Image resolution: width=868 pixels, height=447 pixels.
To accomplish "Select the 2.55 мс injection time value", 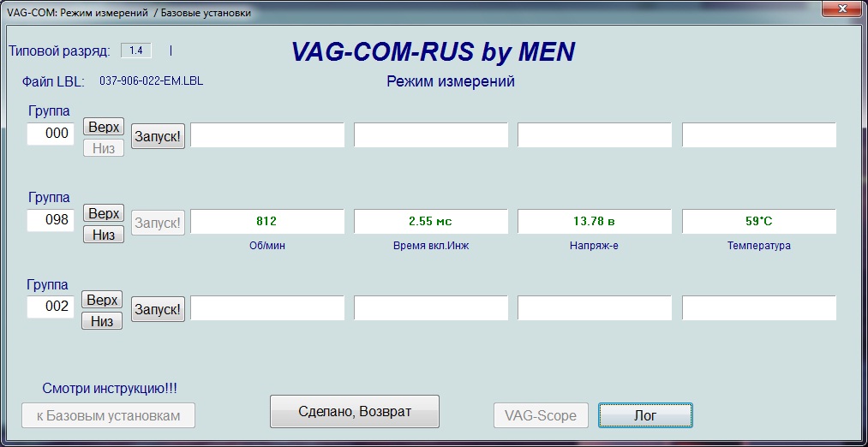I will 431,221.
